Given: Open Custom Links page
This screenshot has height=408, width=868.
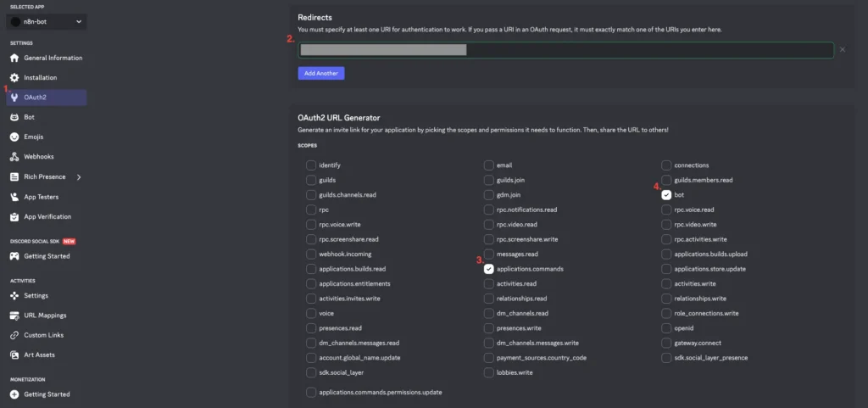Looking at the screenshot, I should tap(47, 336).
